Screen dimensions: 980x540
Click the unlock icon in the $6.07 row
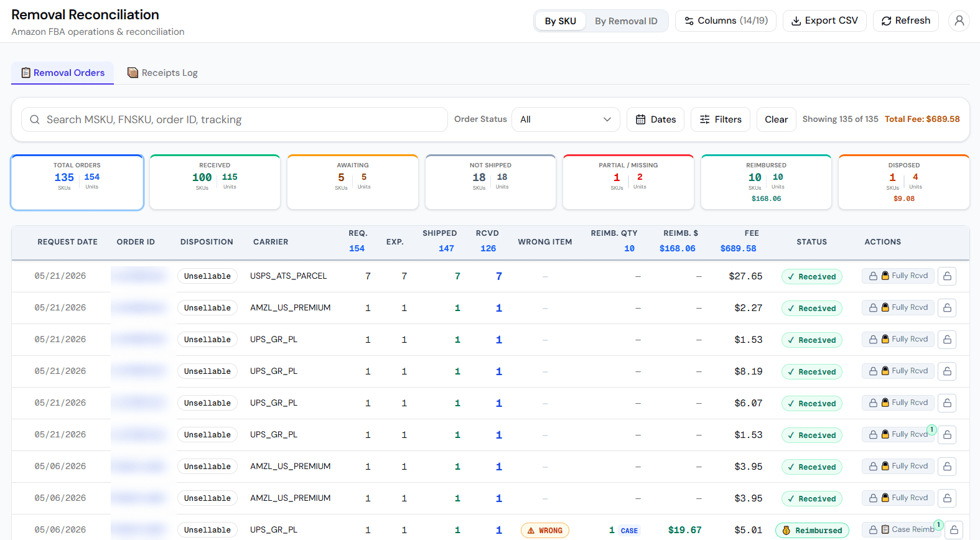[x=947, y=403]
